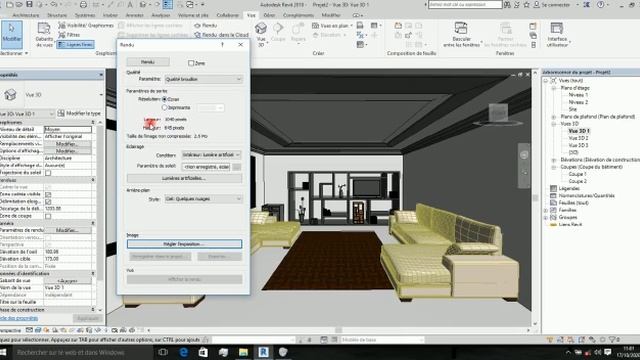640x360 pixels.
Task: Click the Lumières artificielles button
Action: pyautogui.click(x=184, y=178)
